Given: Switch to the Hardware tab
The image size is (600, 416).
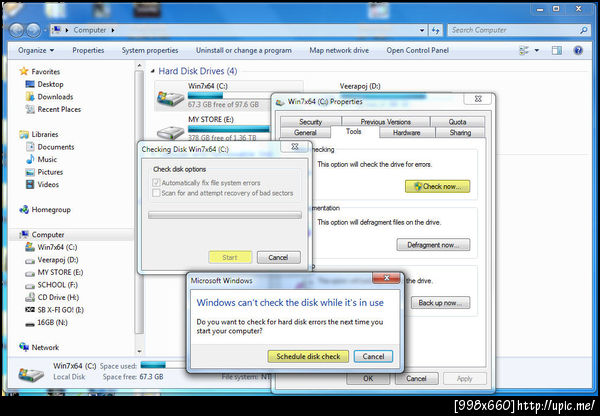Looking at the screenshot, I should [x=406, y=132].
